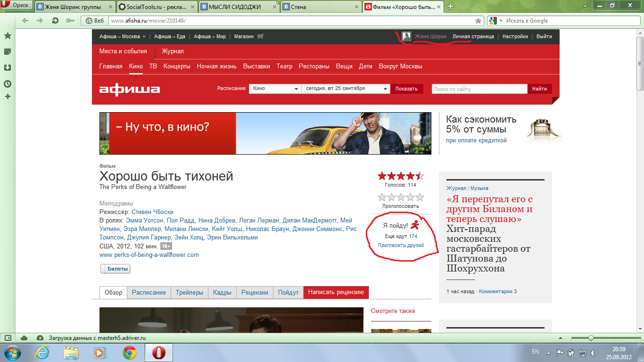Switch to the SocialTools.ru browser tab
The height and width of the screenshot is (362, 644).
[157, 7]
